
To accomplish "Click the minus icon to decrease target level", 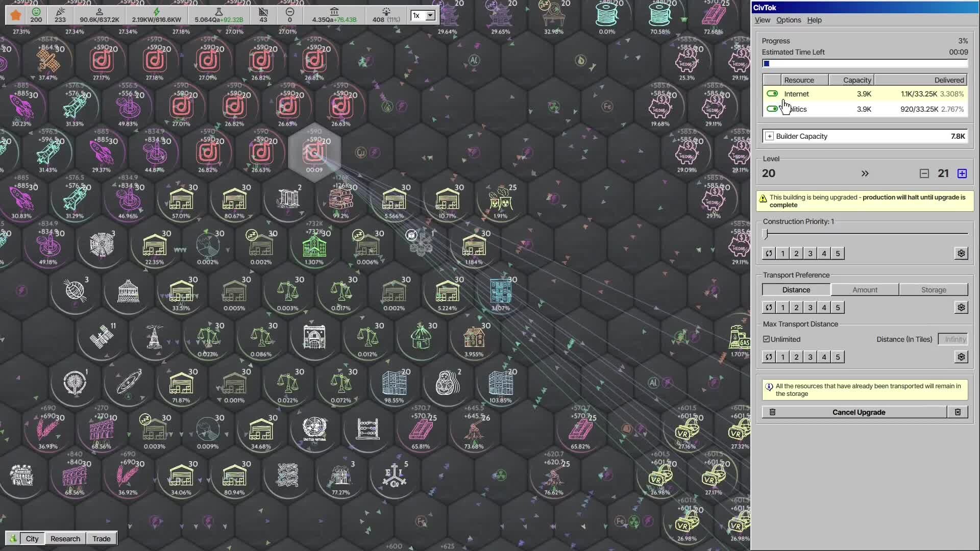I will pyautogui.click(x=924, y=174).
